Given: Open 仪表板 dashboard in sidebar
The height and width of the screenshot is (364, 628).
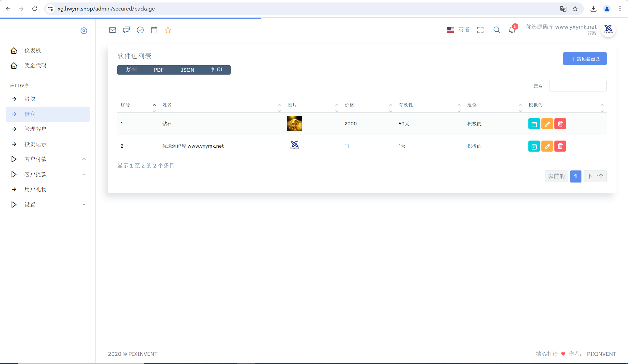Looking at the screenshot, I should click(x=48, y=51).
